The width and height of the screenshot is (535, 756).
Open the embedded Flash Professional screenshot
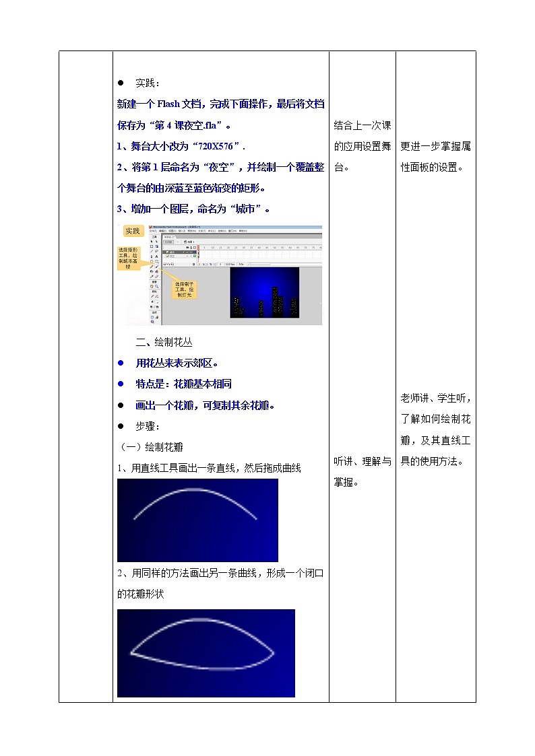(x=220, y=275)
